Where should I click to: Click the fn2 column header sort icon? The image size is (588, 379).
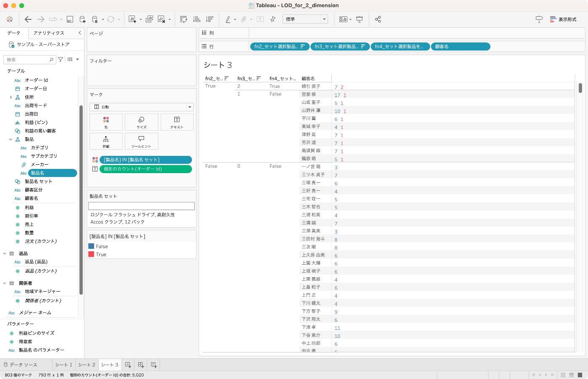point(226,78)
